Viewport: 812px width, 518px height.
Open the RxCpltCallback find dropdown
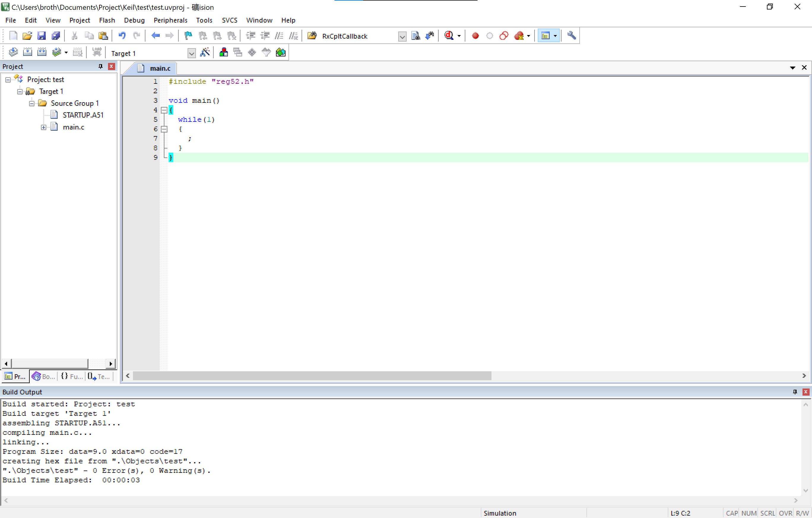402,36
